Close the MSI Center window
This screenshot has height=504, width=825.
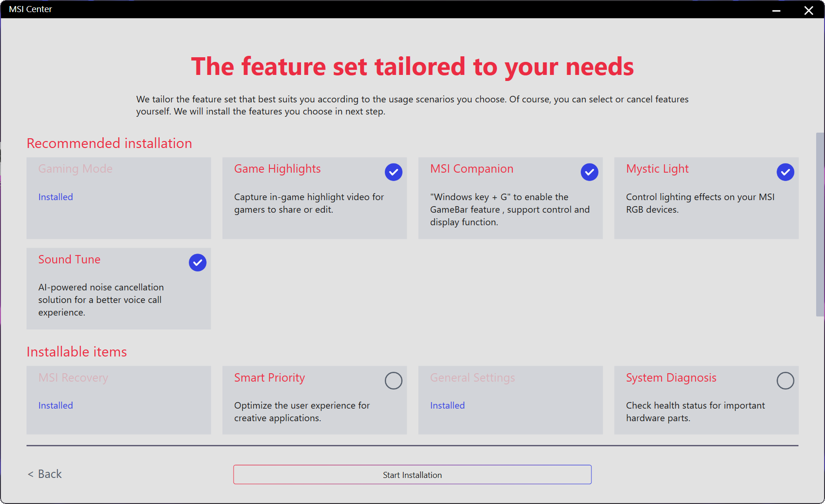click(x=809, y=10)
